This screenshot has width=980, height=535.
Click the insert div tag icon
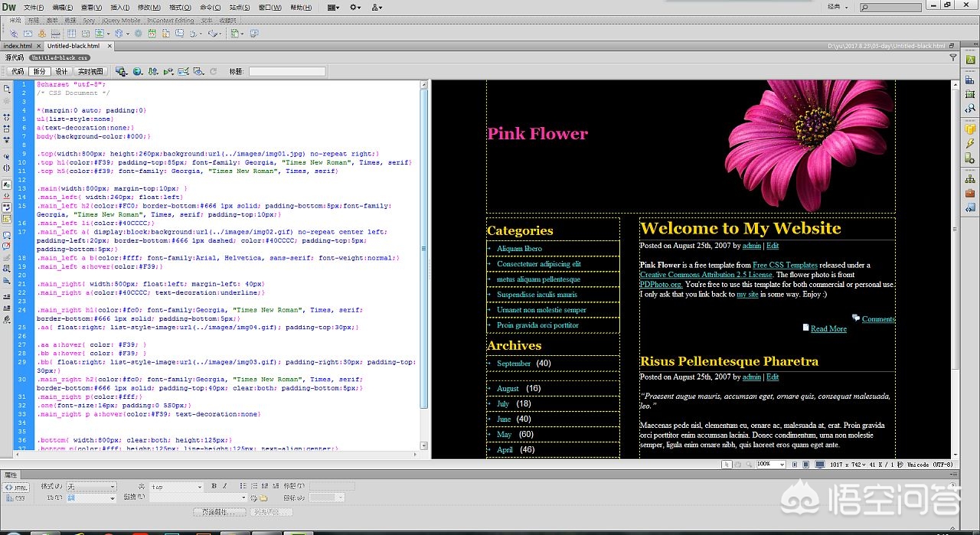point(85,34)
